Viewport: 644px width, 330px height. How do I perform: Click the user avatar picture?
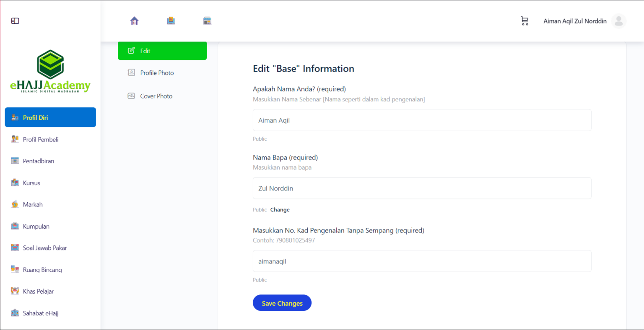pyautogui.click(x=618, y=21)
